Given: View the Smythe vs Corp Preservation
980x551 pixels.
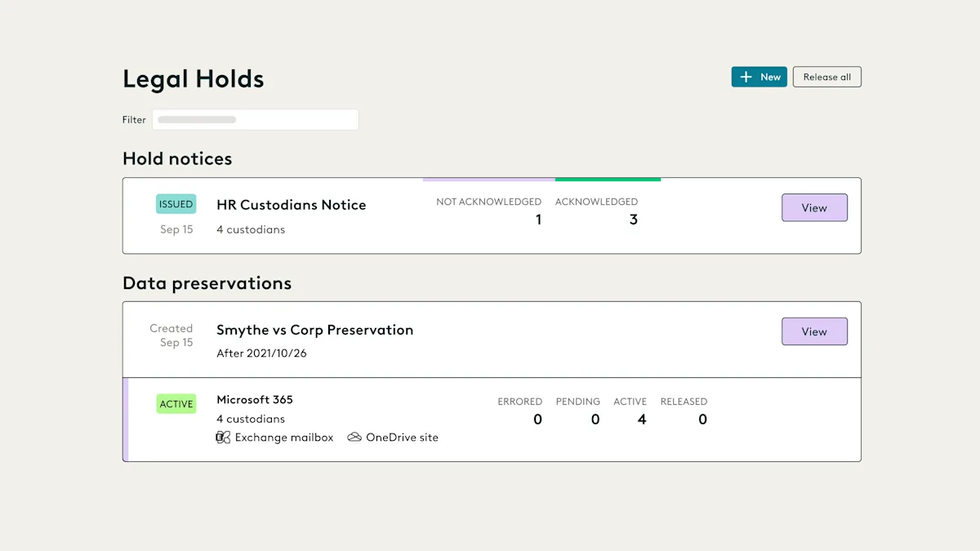Looking at the screenshot, I should coord(814,331).
